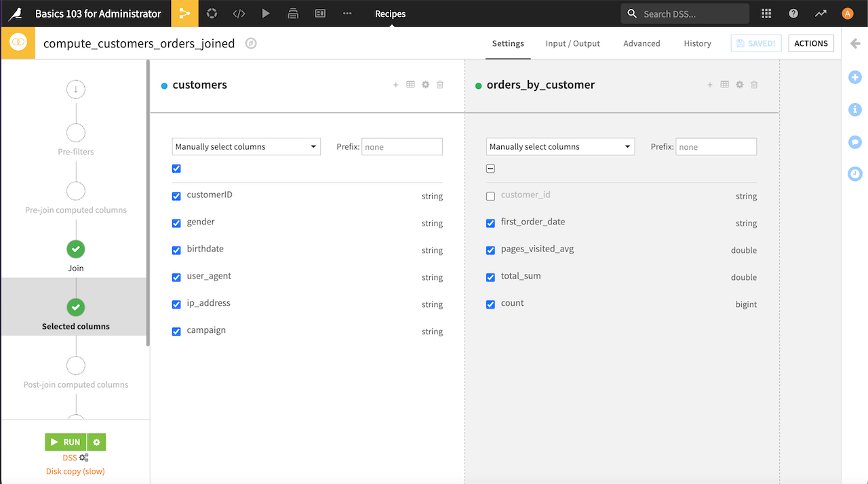This screenshot has height=484, width=868.
Task: Open the Input / Output tab
Action: [x=572, y=43]
